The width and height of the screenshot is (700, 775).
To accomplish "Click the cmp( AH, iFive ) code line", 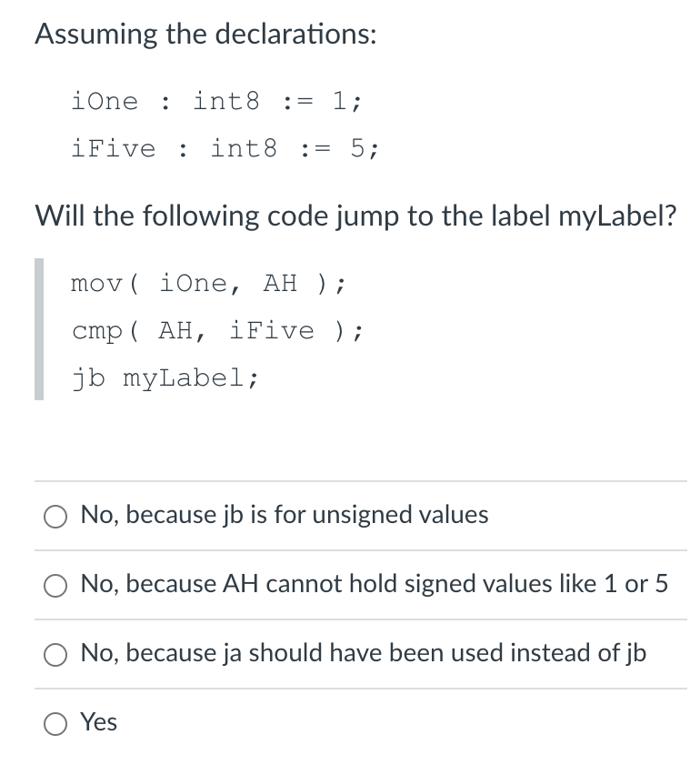I will click(217, 330).
